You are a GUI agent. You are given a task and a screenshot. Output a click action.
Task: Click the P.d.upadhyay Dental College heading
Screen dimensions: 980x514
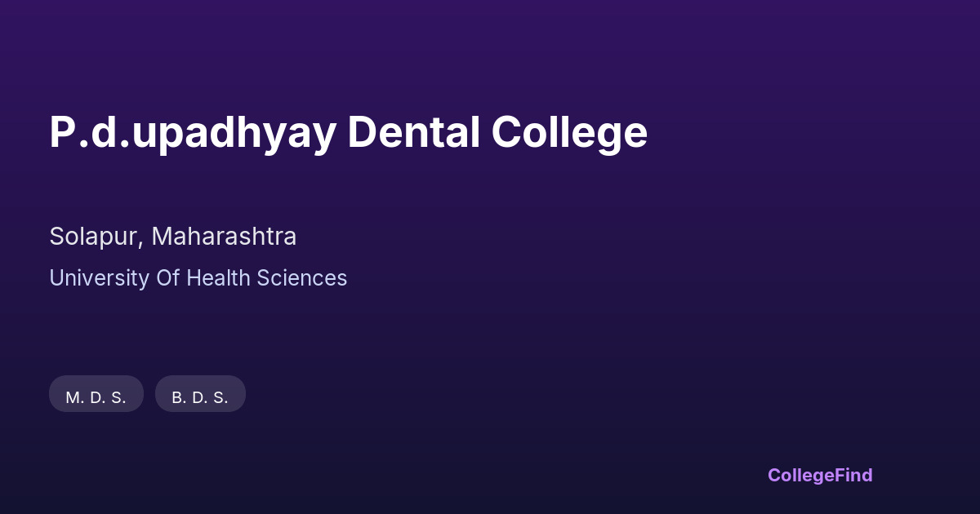click(x=348, y=133)
